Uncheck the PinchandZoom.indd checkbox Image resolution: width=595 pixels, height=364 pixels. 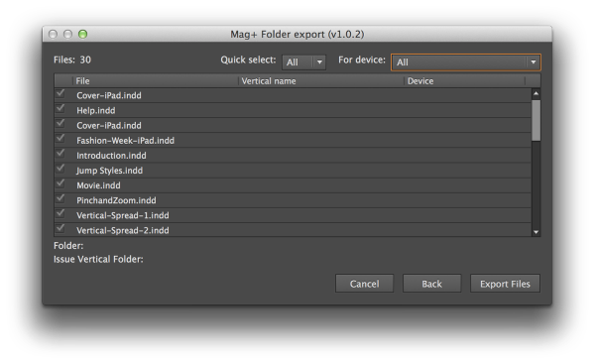(59, 199)
